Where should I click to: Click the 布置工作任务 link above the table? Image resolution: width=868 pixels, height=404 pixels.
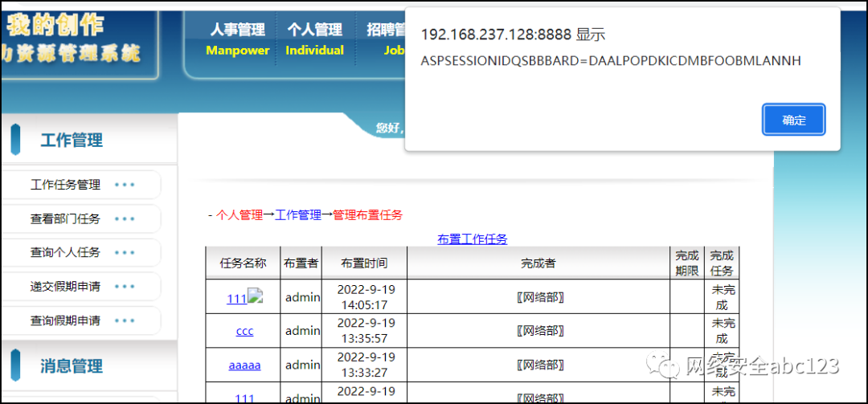pos(472,239)
